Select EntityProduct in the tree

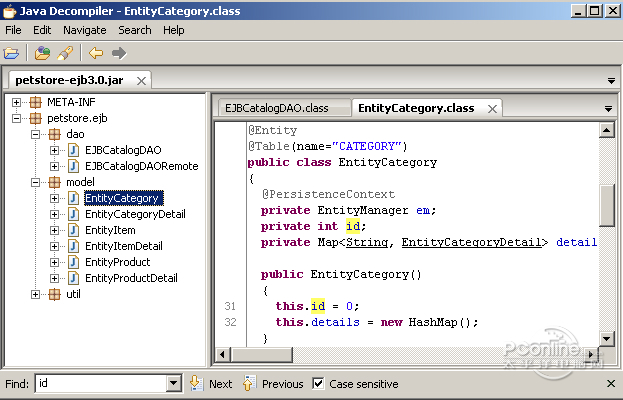tap(118, 262)
